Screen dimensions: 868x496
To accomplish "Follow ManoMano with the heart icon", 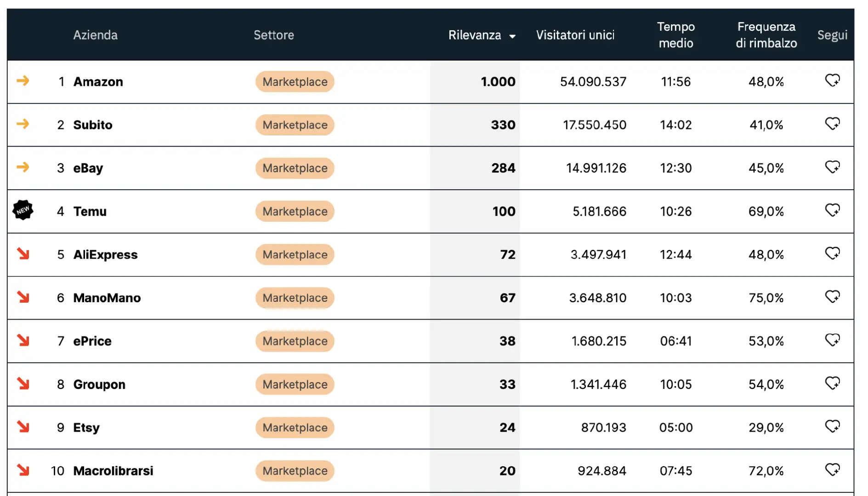I will [x=832, y=297].
